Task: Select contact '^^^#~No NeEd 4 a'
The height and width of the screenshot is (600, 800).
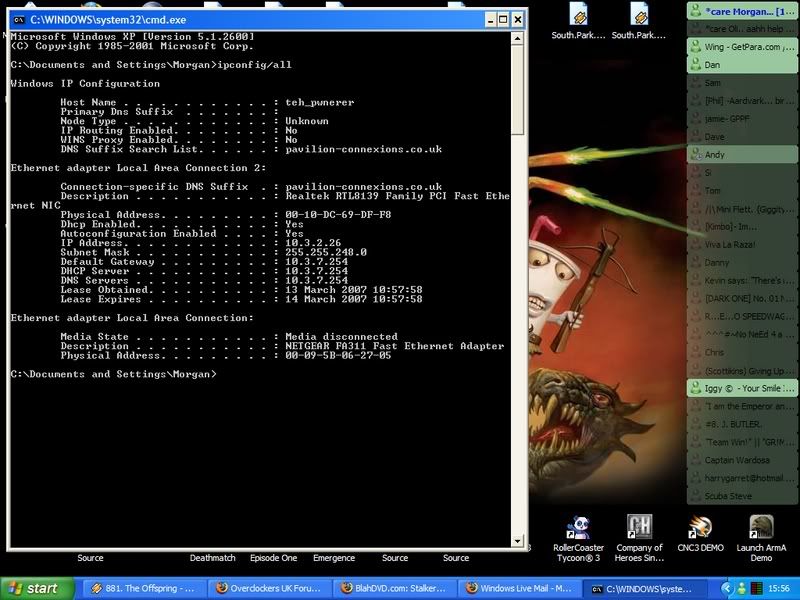Action: point(742,334)
